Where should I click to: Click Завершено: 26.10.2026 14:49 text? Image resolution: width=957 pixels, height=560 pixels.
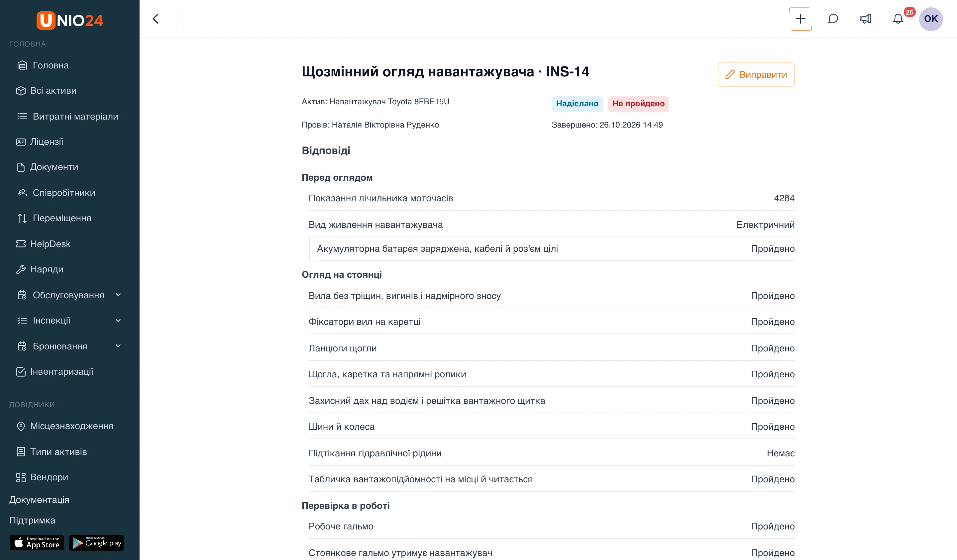[607, 125]
